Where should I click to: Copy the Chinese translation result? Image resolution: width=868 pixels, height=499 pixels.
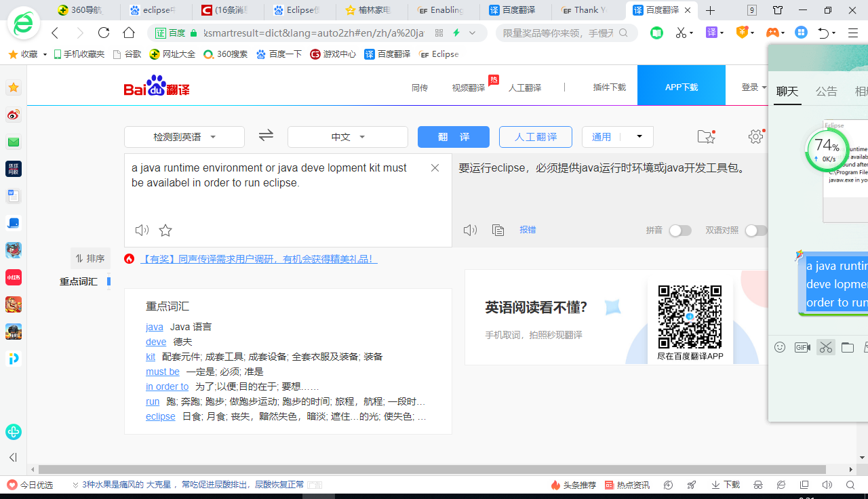tap(498, 230)
